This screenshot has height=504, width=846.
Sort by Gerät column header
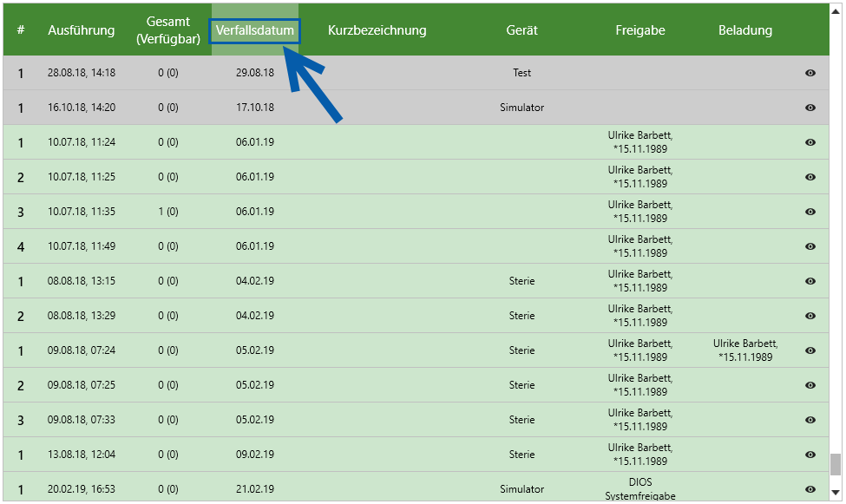(521, 30)
